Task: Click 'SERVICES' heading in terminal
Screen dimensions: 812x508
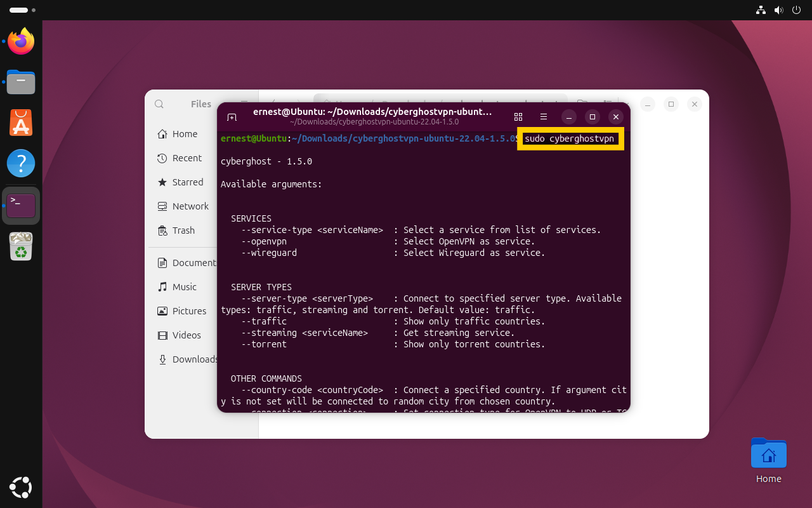Action: [251, 218]
